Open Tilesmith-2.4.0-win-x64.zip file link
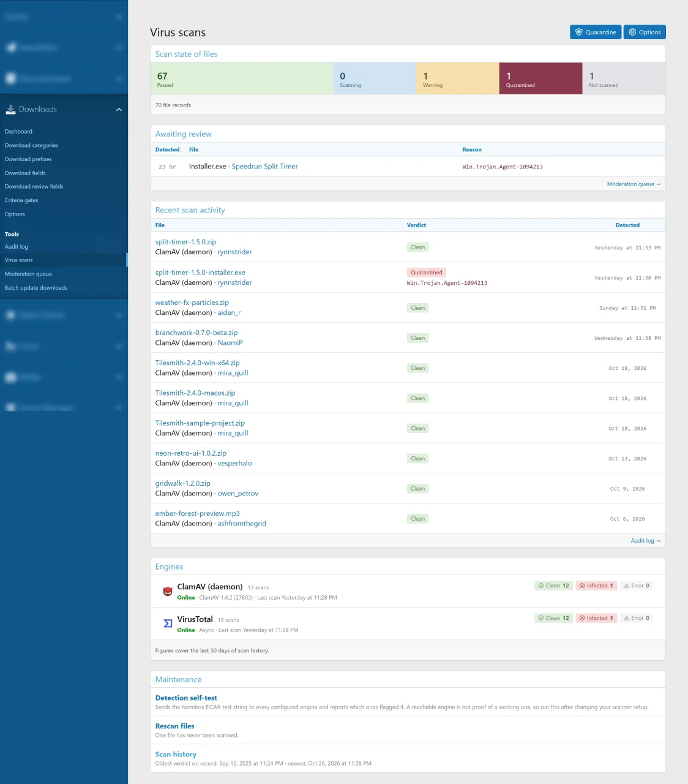Image resolution: width=688 pixels, height=784 pixels. pos(197,363)
